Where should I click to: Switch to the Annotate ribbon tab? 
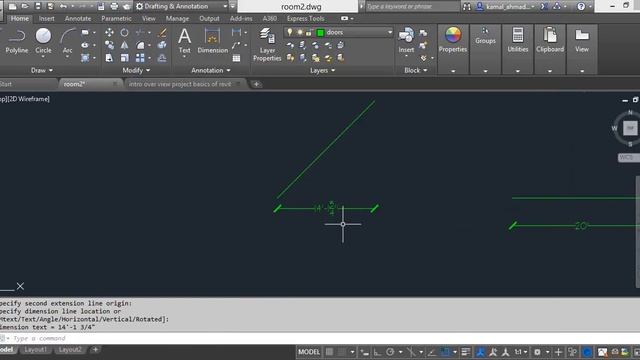pyautogui.click(x=78, y=18)
